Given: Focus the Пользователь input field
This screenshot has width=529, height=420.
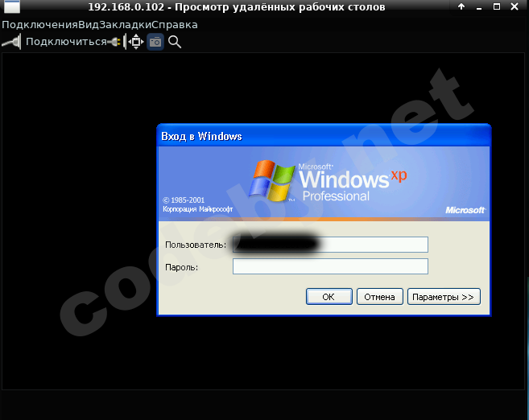Looking at the screenshot, I should pos(330,245).
